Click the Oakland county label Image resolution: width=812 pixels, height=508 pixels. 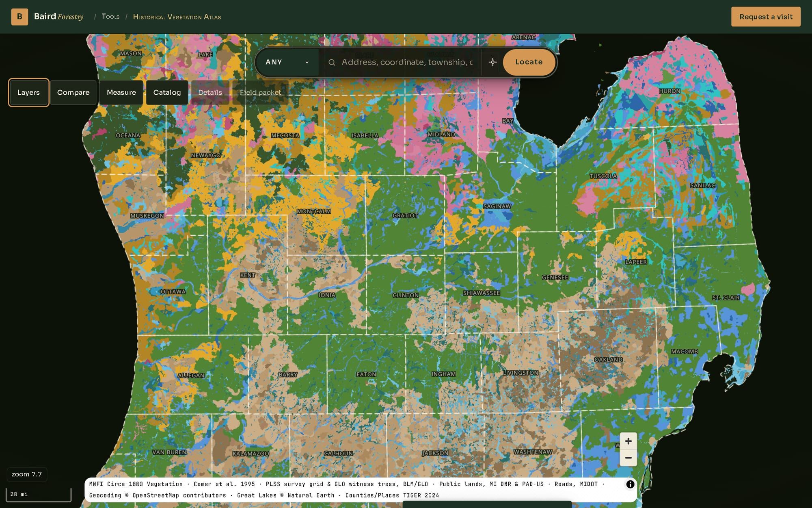608,360
